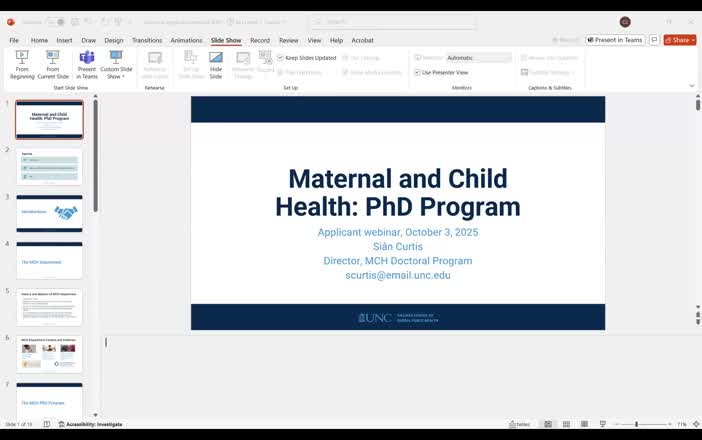Start slideshow From Beginning
Screen dimensions: 702x440
[x=22, y=65]
